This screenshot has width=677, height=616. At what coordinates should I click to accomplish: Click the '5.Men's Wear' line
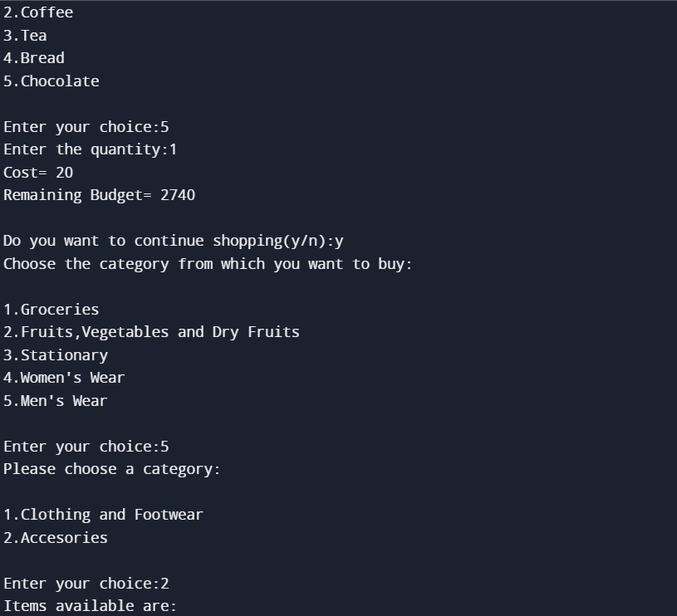[56, 401]
